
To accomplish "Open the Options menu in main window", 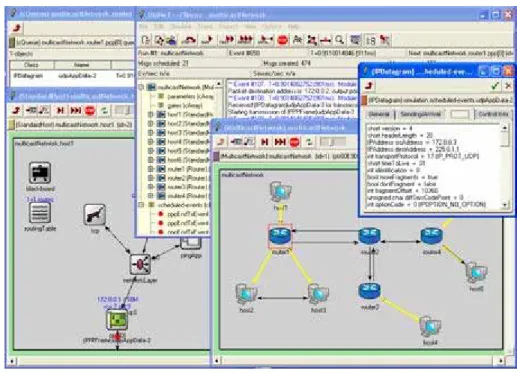I will pyautogui.click(x=272, y=26).
